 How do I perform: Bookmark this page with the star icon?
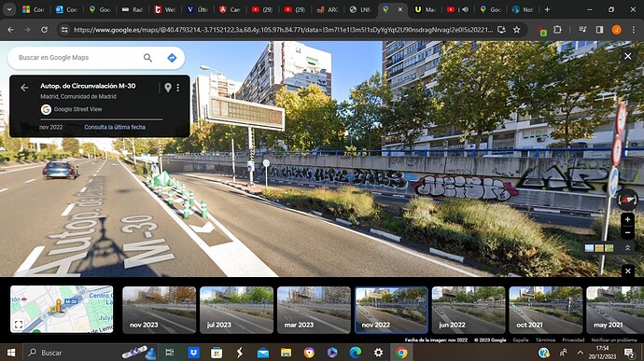point(517,30)
